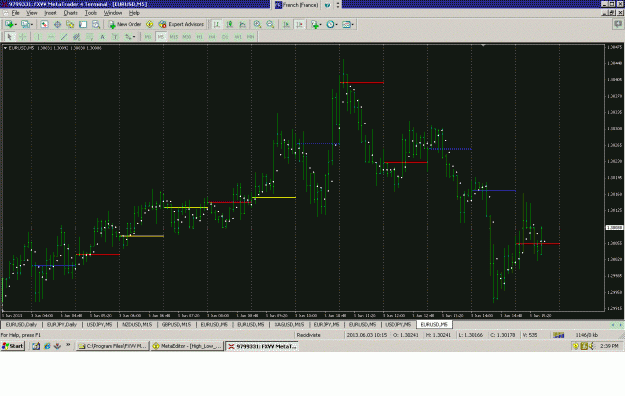Expand the Indicators dropdown arrow
The image size is (625, 396).
coord(321,25)
